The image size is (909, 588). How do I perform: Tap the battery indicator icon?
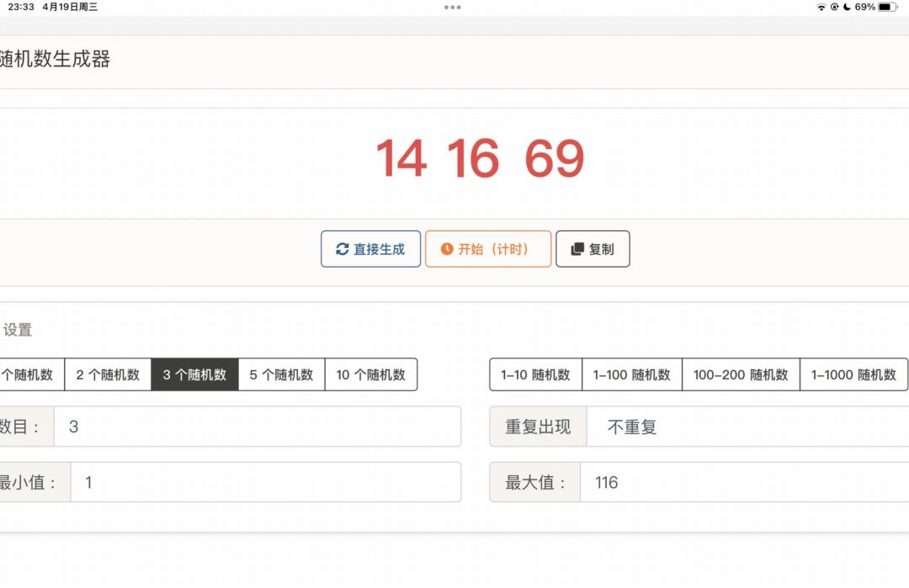888,7
